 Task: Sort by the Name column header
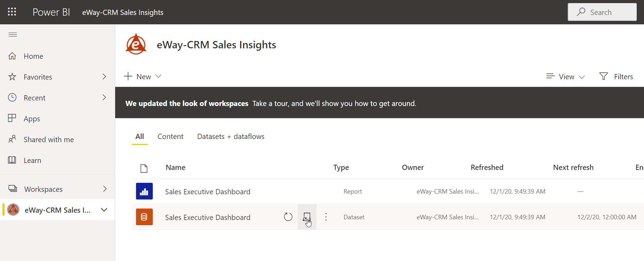click(x=176, y=168)
